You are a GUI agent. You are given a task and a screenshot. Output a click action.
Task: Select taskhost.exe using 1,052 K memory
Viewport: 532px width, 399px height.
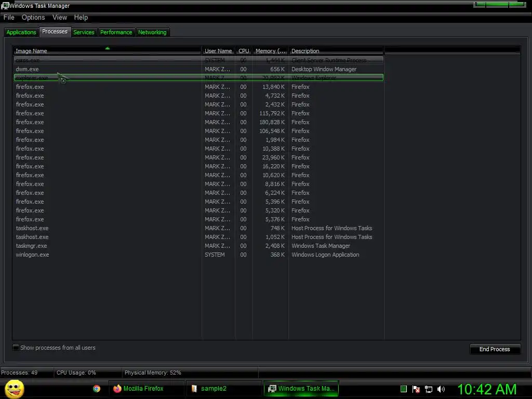click(x=198, y=237)
